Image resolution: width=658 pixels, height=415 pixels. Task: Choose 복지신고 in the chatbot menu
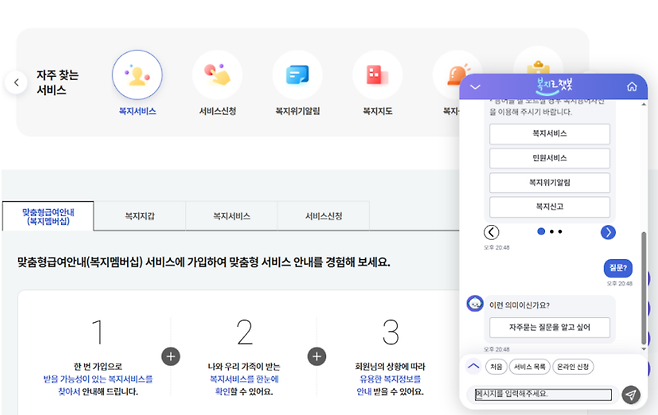(x=549, y=207)
